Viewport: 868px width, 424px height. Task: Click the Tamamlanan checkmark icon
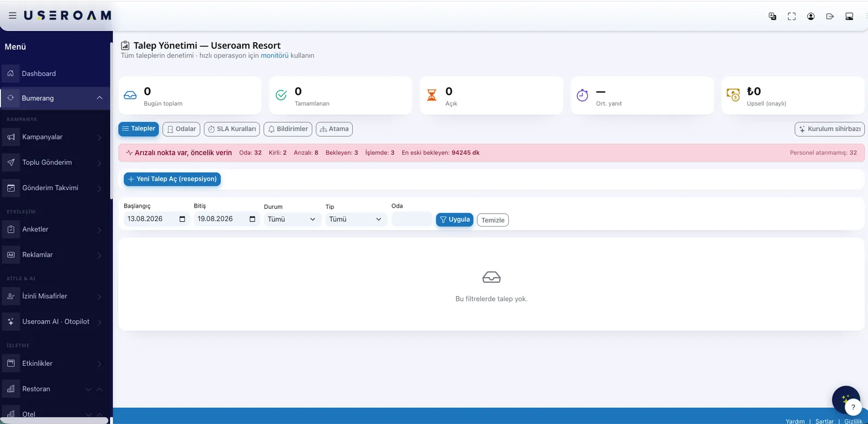coord(281,95)
